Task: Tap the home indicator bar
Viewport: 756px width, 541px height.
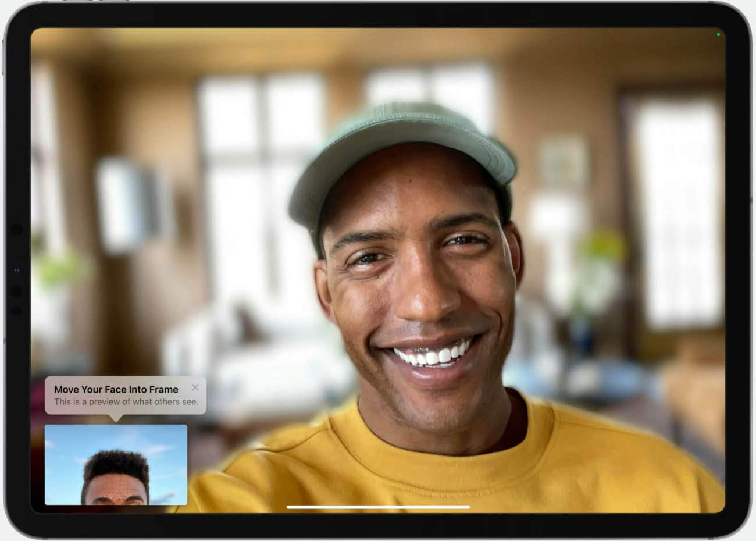Action: click(x=378, y=507)
